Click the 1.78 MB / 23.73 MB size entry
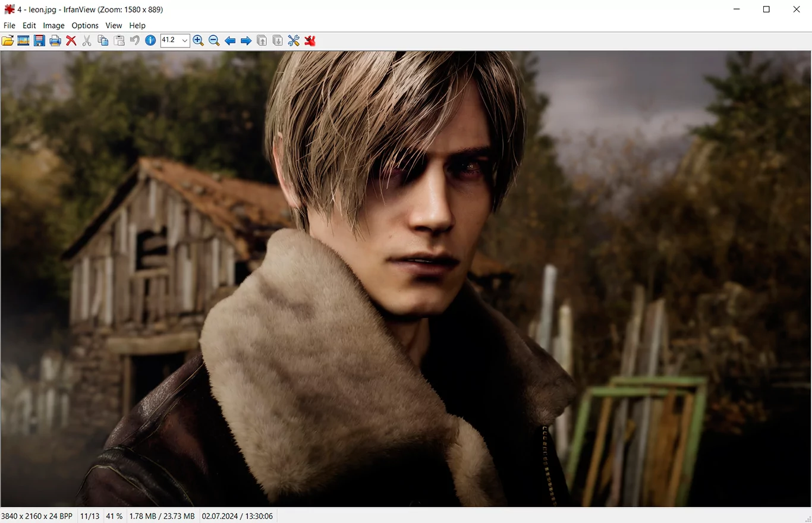This screenshot has width=812, height=523. (162, 516)
